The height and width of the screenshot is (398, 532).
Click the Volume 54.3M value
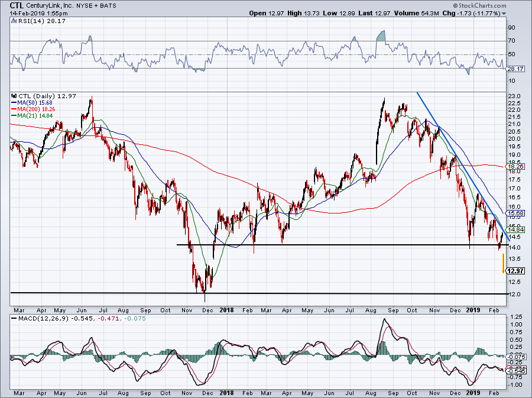417,13
